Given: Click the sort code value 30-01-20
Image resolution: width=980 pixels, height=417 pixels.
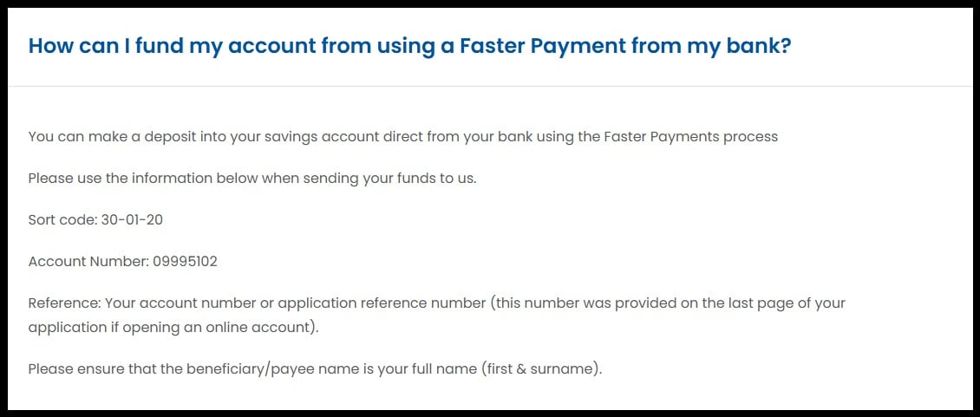Looking at the screenshot, I should click(x=132, y=220).
